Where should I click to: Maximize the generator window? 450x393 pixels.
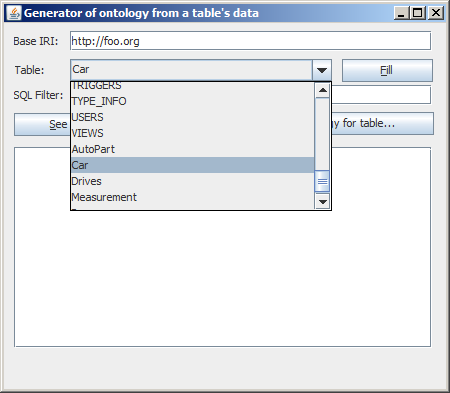point(417,13)
